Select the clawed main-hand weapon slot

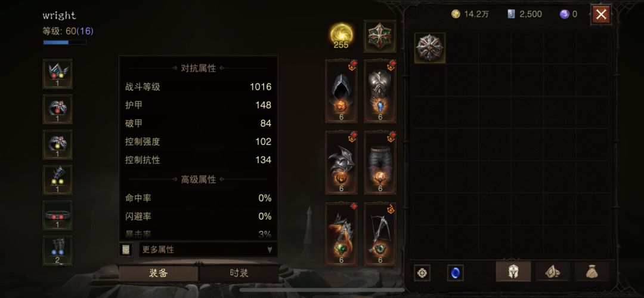[x=341, y=234]
